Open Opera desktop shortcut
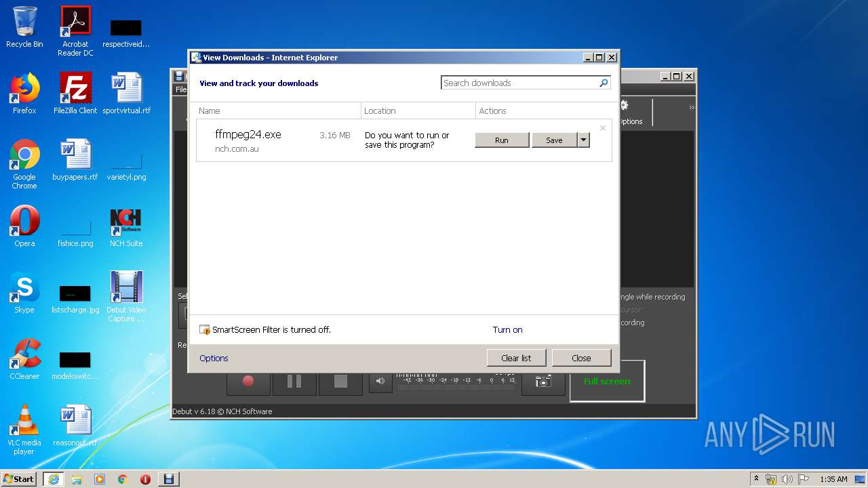 pyautogui.click(x=24, y=226)
